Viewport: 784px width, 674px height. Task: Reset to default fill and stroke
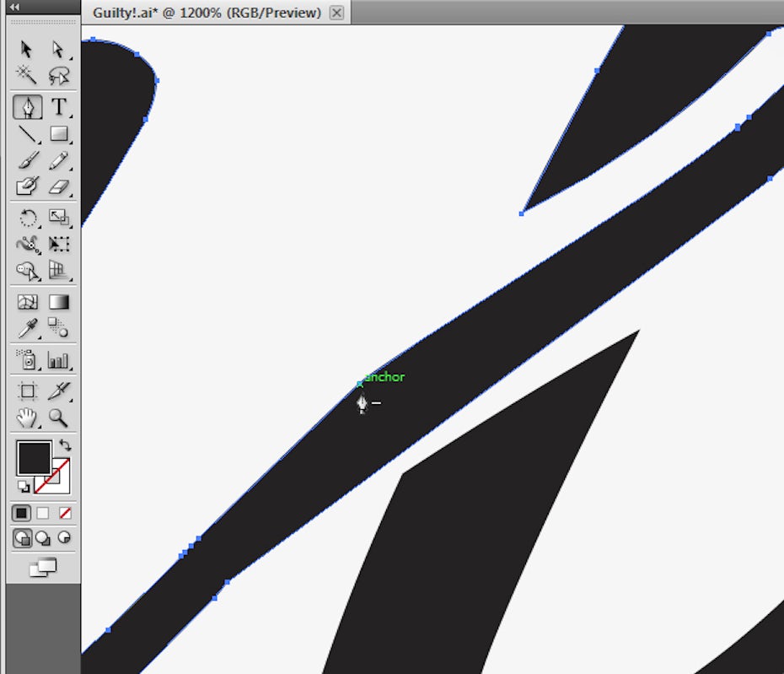(x=23, y=487)
